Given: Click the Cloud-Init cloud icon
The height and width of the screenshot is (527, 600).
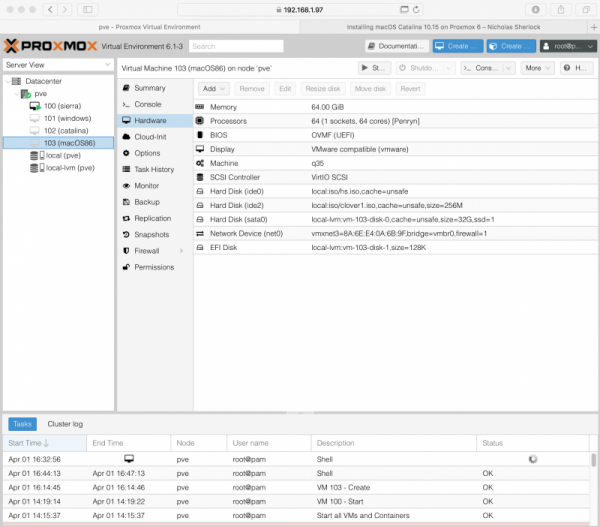Looking at the screenshot, I should pos(126,137).
